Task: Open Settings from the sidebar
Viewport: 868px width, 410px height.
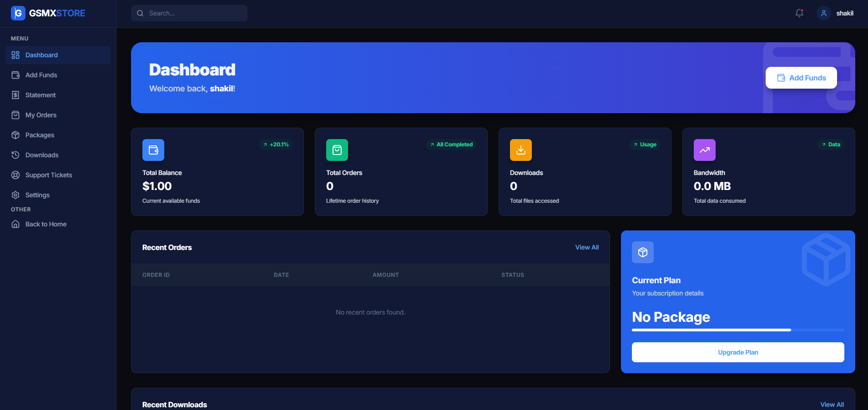Action: point(37,195)
